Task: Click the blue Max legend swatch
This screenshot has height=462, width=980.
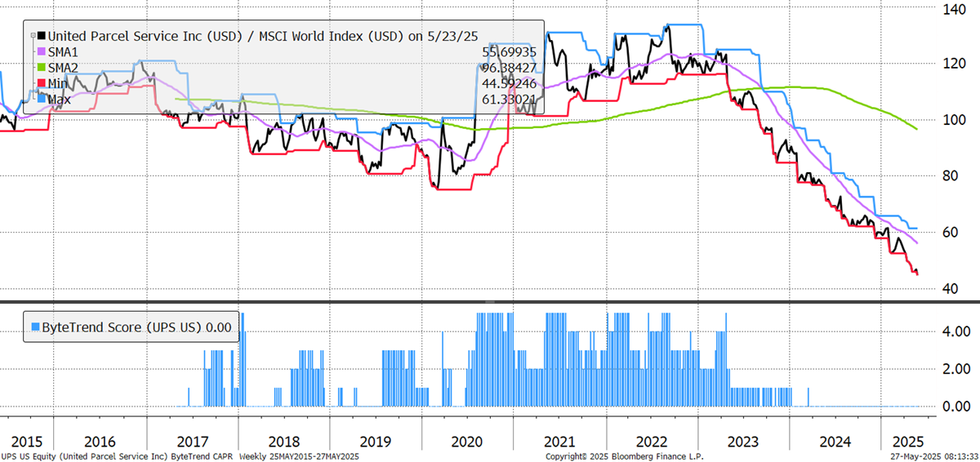Action: 41,99
